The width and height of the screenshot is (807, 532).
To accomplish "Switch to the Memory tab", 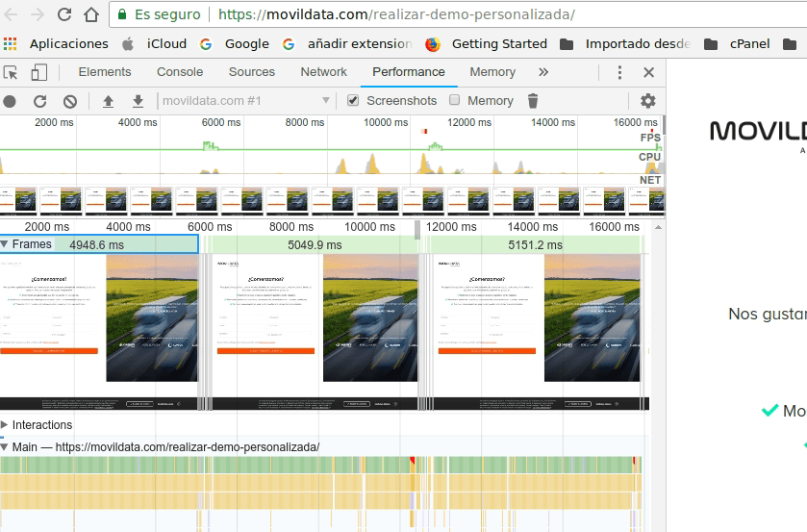I will 492,72.
